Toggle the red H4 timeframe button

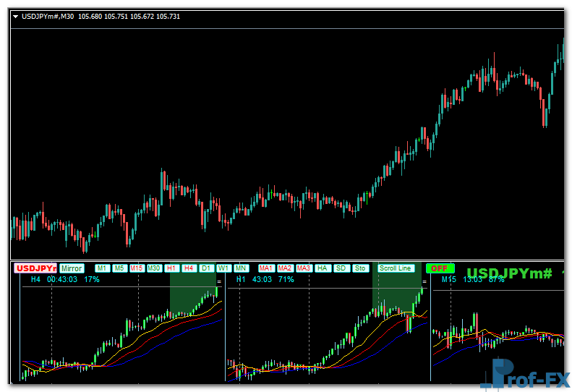189,268
